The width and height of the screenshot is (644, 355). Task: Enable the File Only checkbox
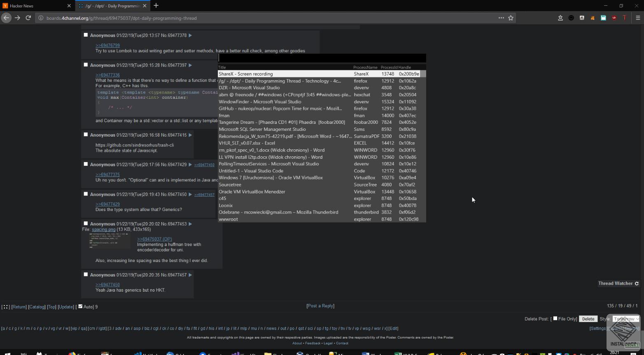[555, 318]
